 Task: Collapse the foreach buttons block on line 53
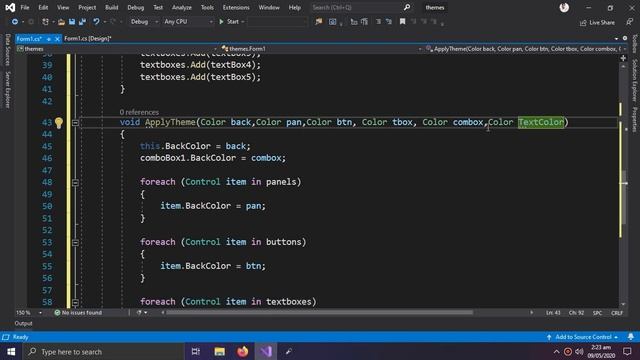[x=76, y=242]
